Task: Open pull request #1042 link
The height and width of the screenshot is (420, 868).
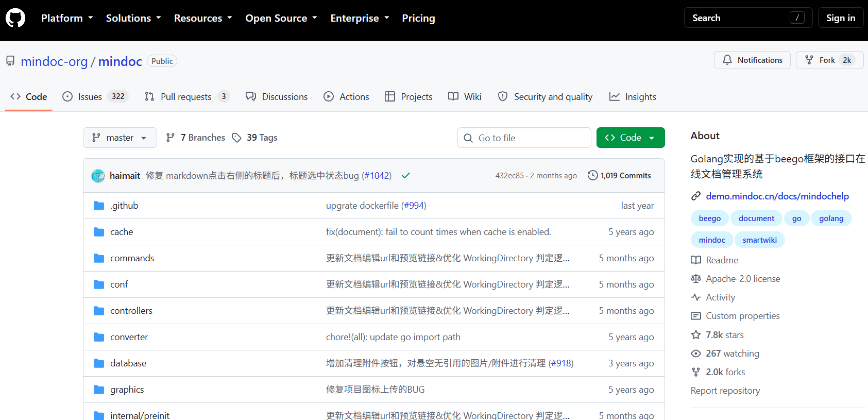Action: click(x=377, y=176)
